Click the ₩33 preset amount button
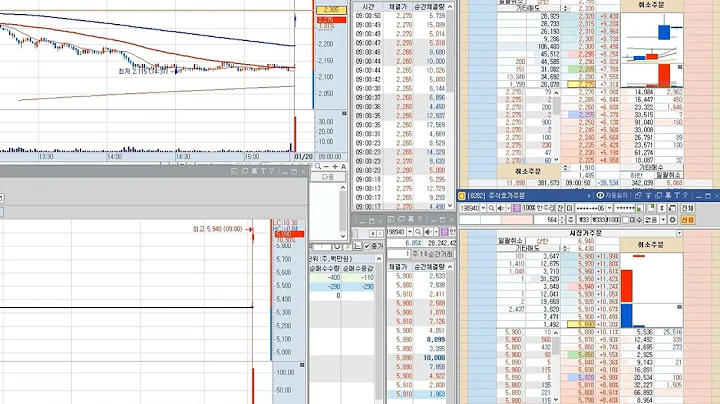 click(584, 220)
